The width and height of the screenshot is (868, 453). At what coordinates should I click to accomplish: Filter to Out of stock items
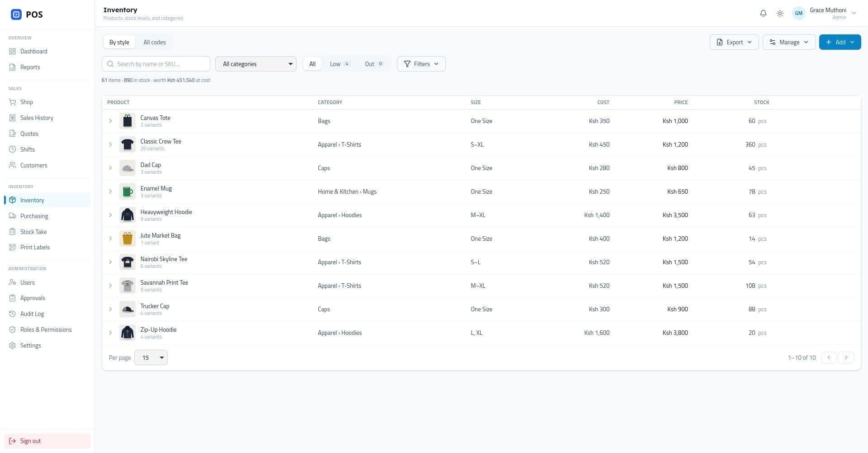point(374,64)
